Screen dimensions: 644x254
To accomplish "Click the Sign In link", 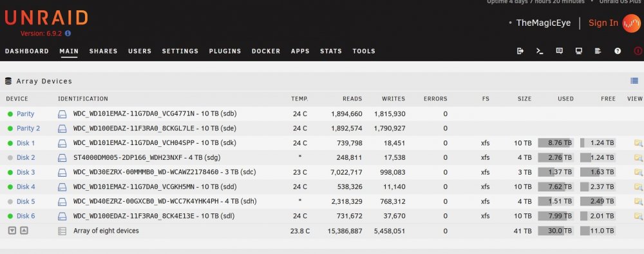I will point(603,23).
